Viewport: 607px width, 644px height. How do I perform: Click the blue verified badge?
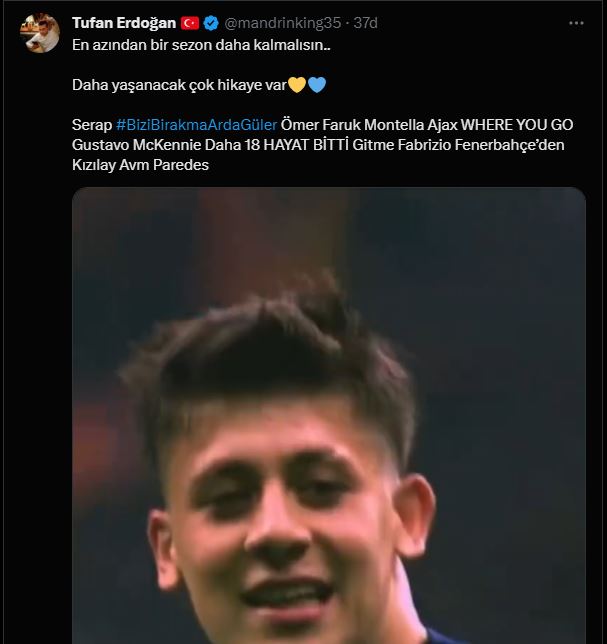pyautogui.click(x=212, y=22)
